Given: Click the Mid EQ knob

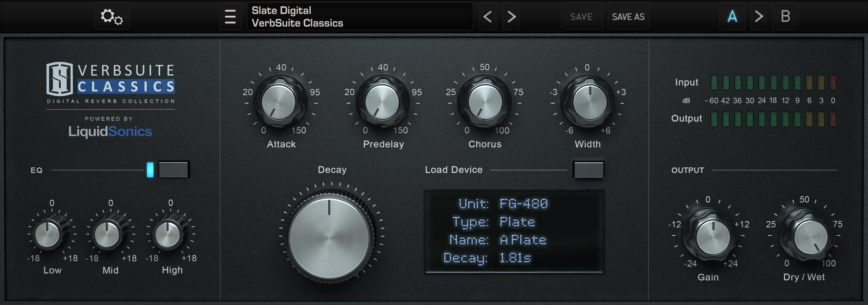Looking at the screenshot, I should [107, 234].
